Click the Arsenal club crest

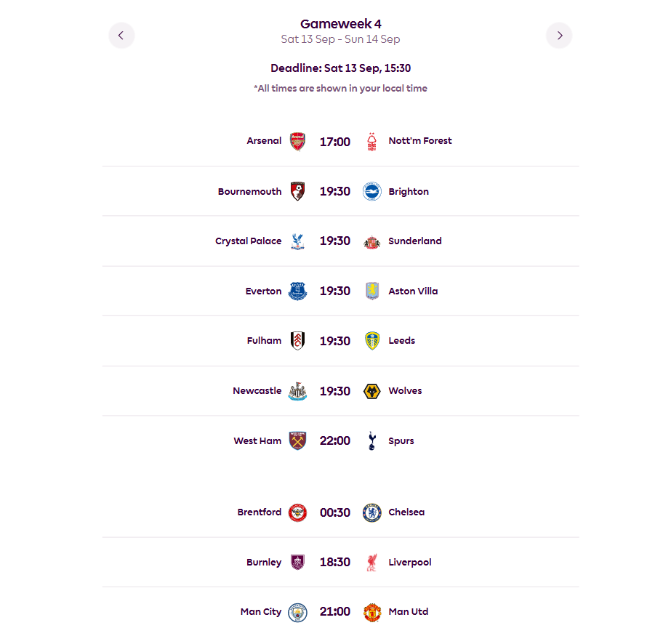point(297,141)
